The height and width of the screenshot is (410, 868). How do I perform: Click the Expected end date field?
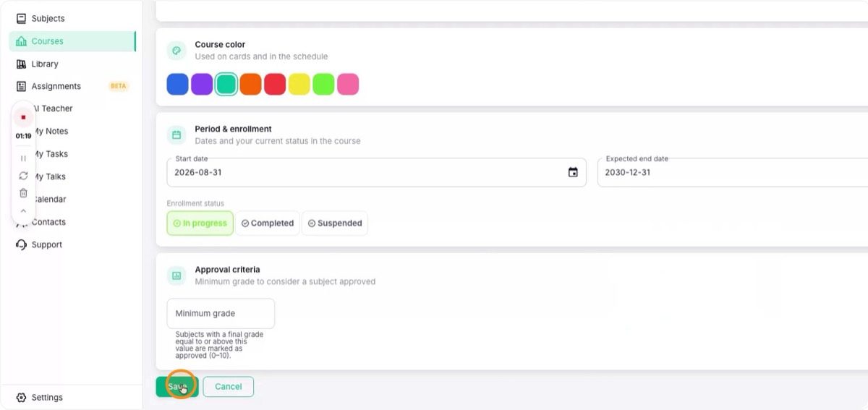(733, 173)
